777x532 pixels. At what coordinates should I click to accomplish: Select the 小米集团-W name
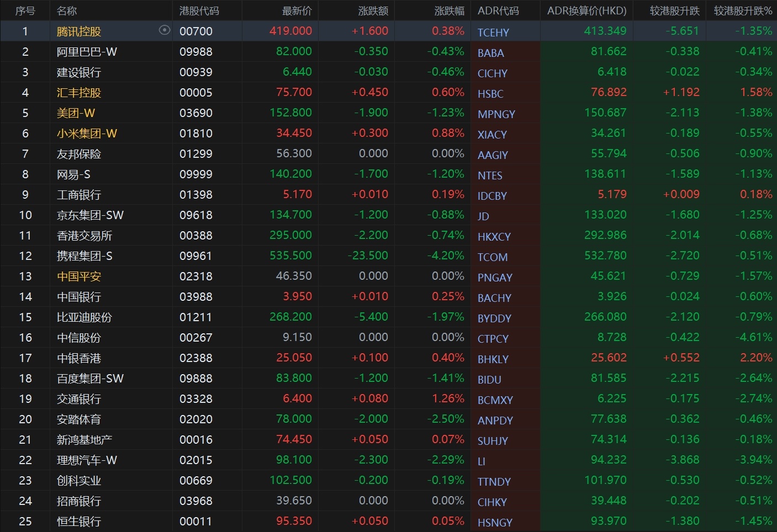click(x=87, y=134)
